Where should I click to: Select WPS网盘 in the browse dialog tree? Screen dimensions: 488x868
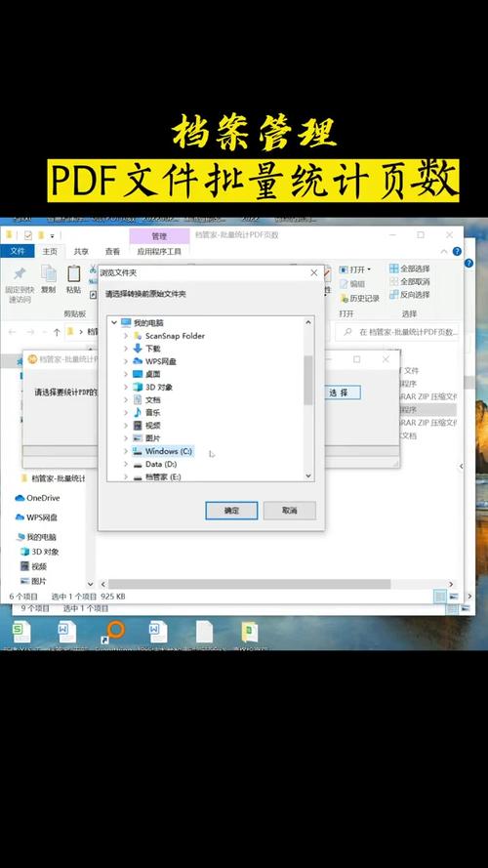(161, 361)
